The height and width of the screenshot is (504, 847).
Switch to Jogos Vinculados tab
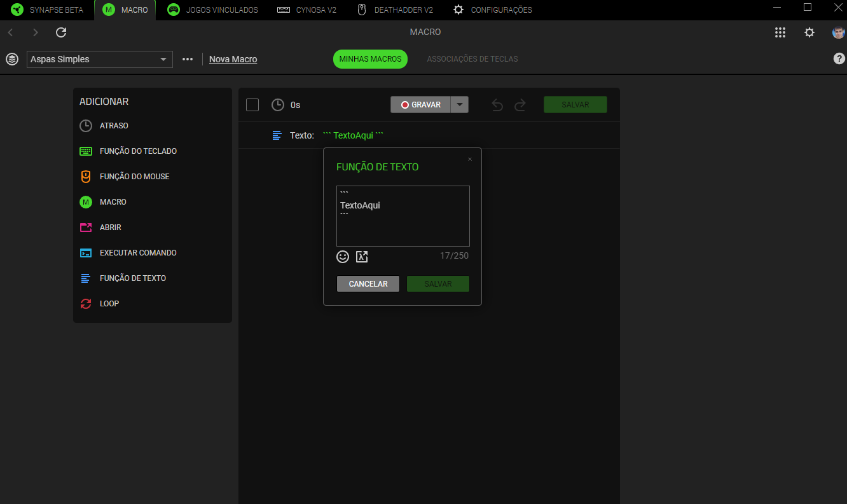[212, 10]
